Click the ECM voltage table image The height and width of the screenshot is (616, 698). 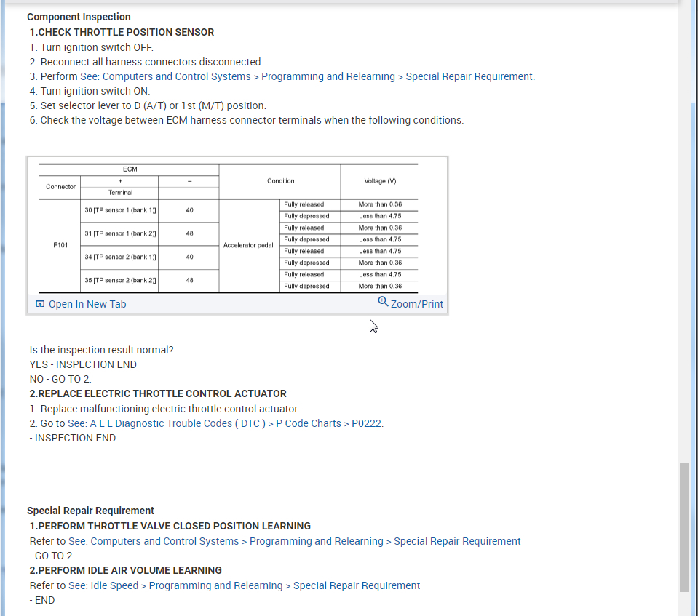click(x=229, y=228)
